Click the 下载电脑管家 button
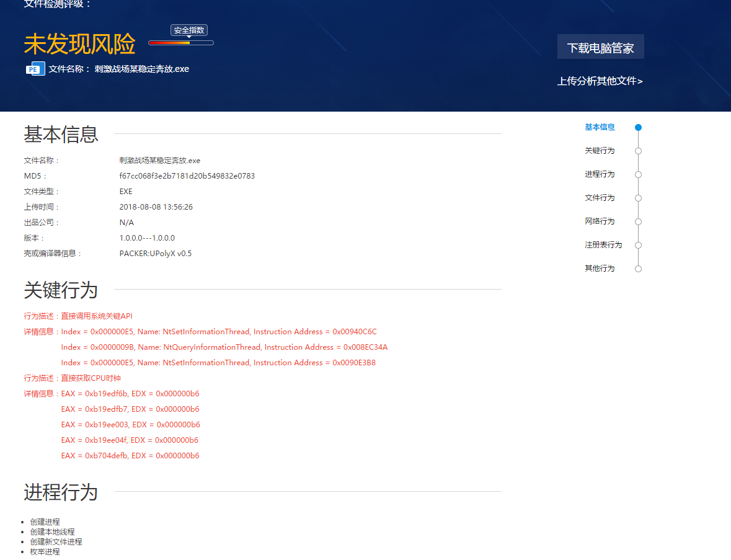This screenshot has height=560, width=731. coord(600,47)
